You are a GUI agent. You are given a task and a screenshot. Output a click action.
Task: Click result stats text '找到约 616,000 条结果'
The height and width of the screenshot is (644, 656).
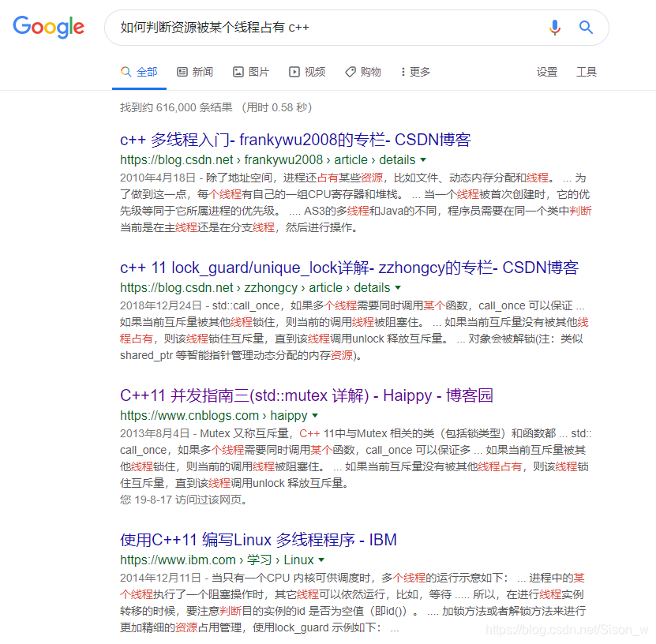click(176, 107)
